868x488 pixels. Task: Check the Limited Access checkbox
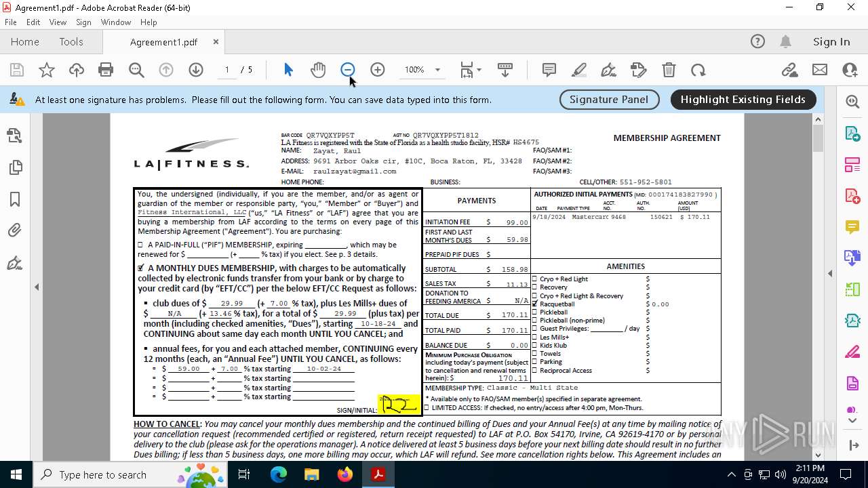pos(427,408)
